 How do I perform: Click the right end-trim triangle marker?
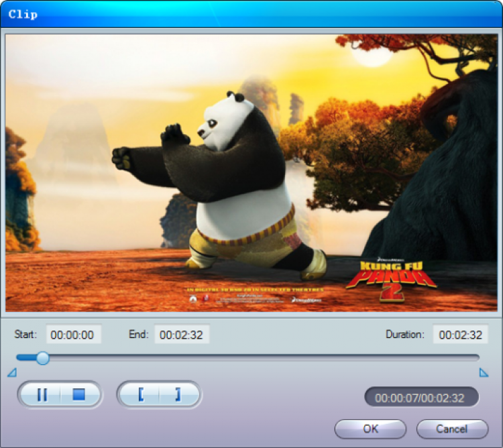point(484,373)
